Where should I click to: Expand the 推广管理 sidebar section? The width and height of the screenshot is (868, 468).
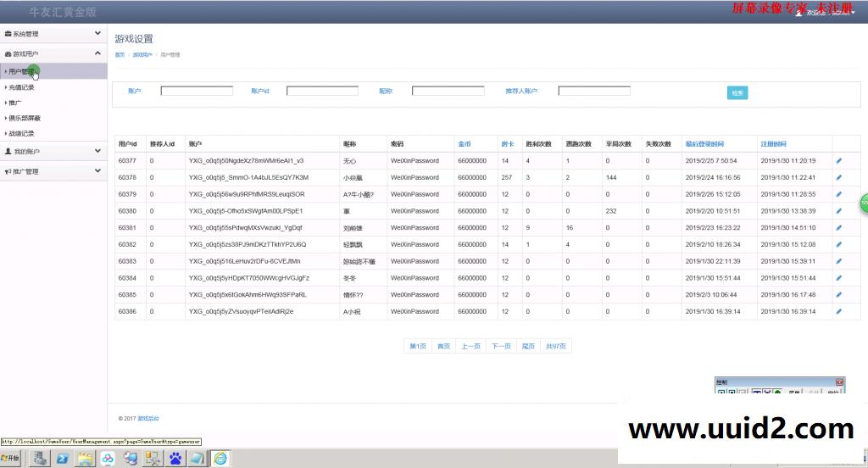tap(53, 171)
